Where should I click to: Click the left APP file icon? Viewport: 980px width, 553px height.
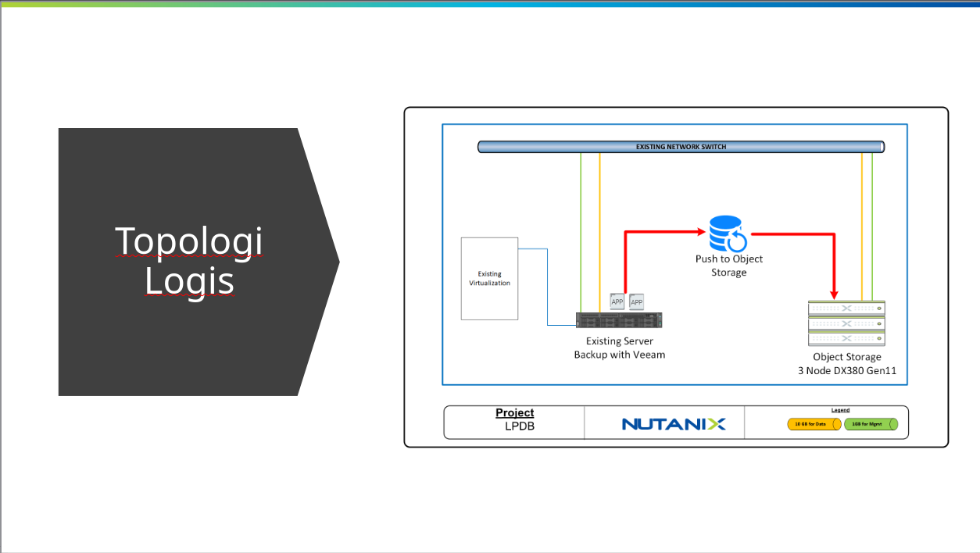click(x=617, y=301)
